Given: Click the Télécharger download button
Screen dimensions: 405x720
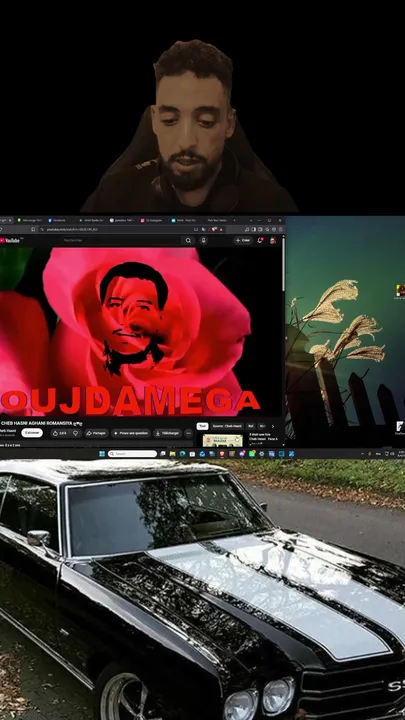Looking at the screenshot, I should 168,433.
